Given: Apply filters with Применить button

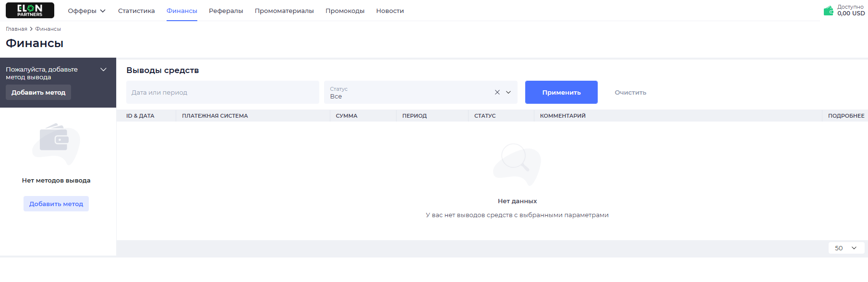Looking at the screenshot, I should (561, 92).
